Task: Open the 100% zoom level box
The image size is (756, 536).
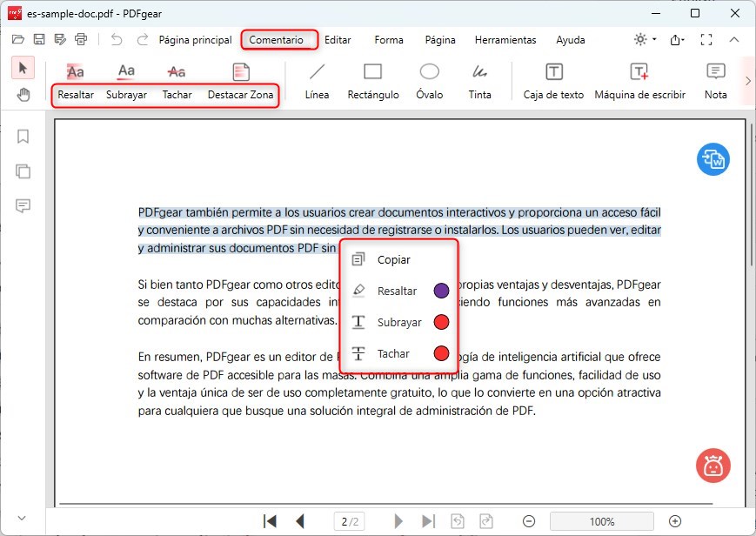Action: tap(602, 521)
